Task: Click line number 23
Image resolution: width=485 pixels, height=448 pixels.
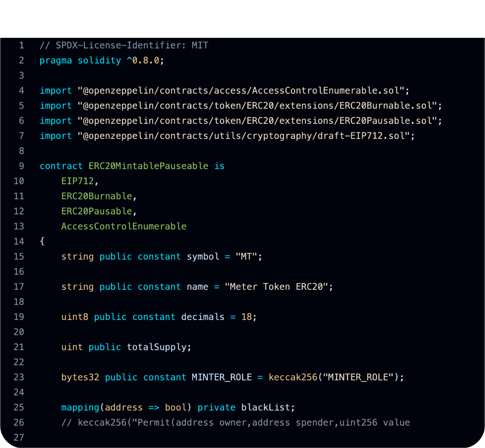Action: tap(19, 377)
